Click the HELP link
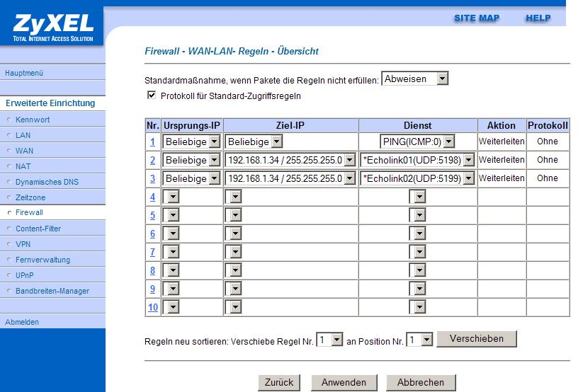Image resolution: width=578 pixels, height=392 pixels. [538, 18]
